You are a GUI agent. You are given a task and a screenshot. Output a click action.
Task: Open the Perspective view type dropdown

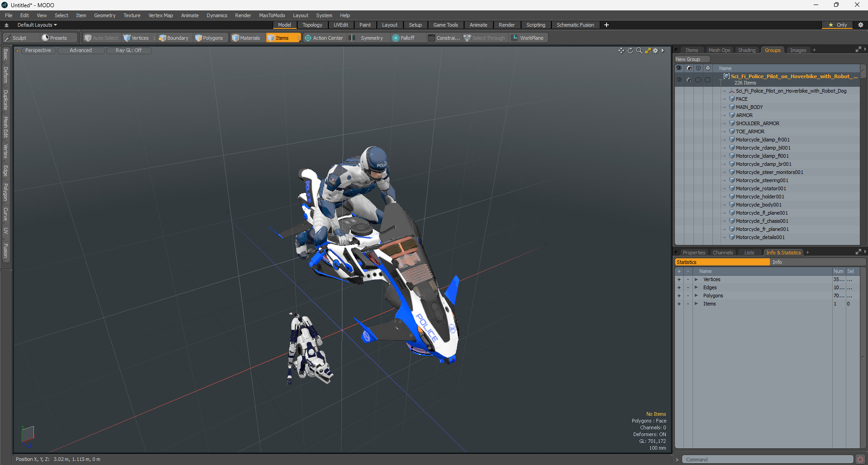coord(38,51)
